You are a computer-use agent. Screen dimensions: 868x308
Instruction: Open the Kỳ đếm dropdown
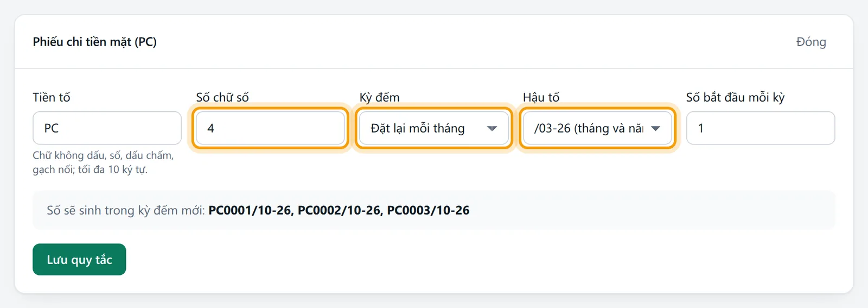433,128
